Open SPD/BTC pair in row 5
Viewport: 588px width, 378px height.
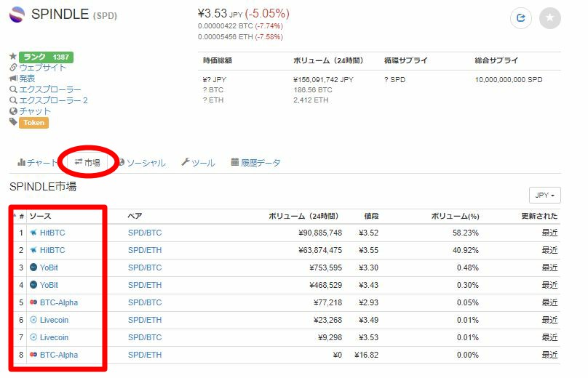(145, 302)
